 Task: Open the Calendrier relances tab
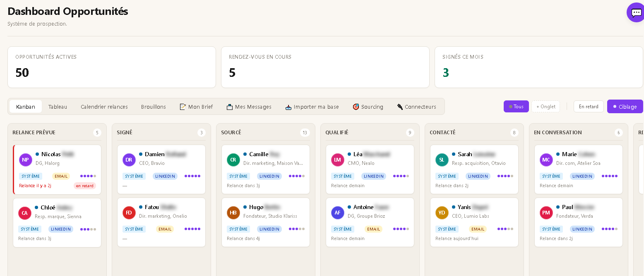[x=104, y=107]
